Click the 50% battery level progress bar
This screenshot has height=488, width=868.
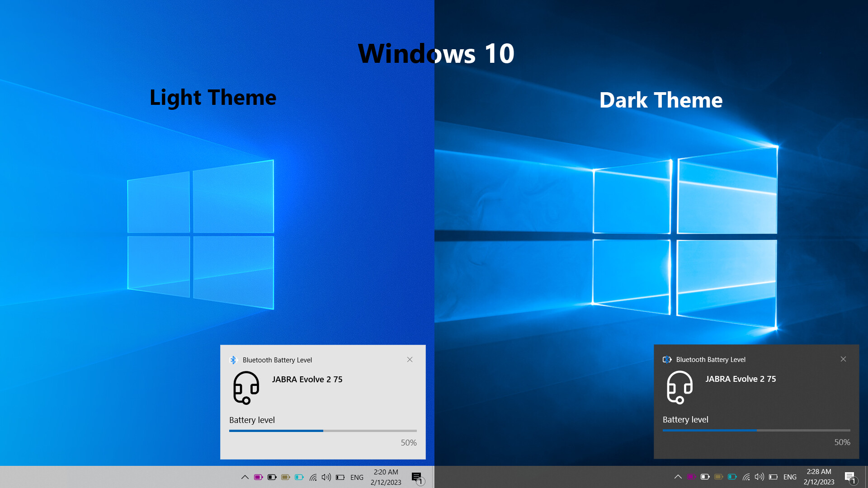(x=323, y=430)
